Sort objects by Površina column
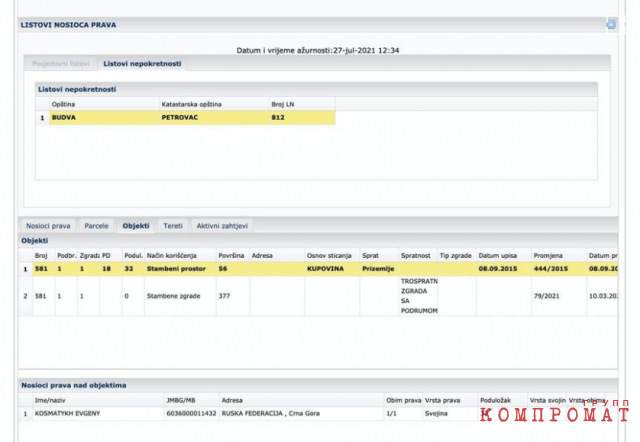 coord(231,256)
